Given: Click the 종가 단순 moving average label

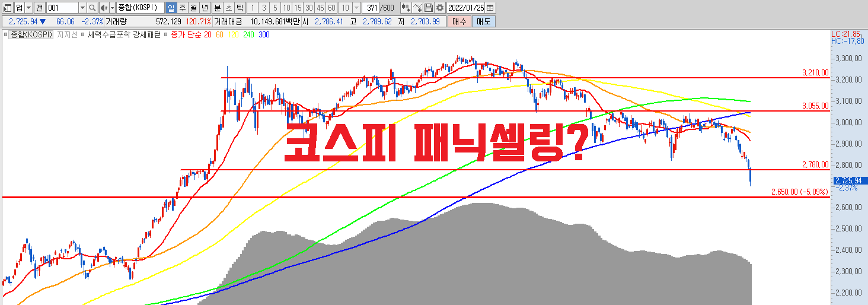Looking at the screenshot, I should pos(186,35).
